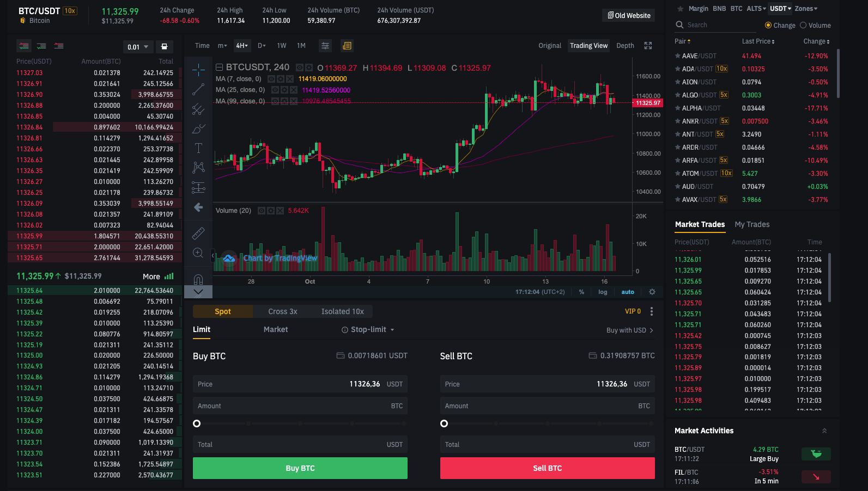The height and width of the screenshot is (491, 868).
Task: Switch to the Original chart tab
Action: coord(550,46)
